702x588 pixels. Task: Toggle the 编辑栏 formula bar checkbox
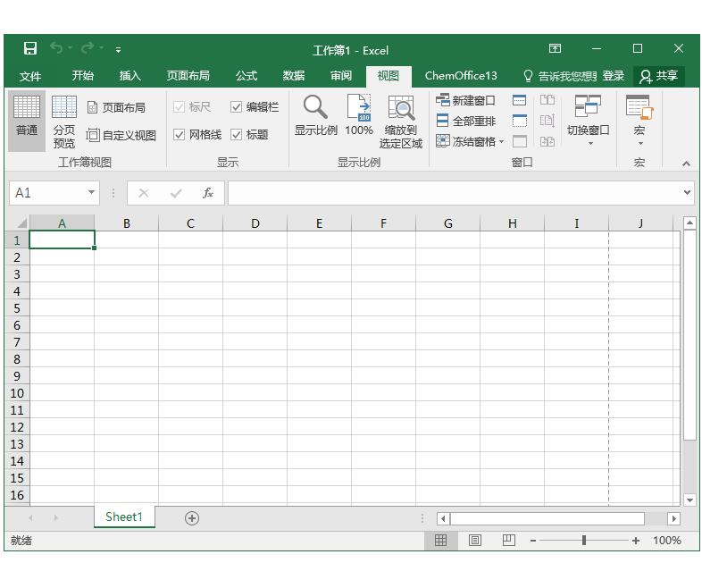click(237, 107)
